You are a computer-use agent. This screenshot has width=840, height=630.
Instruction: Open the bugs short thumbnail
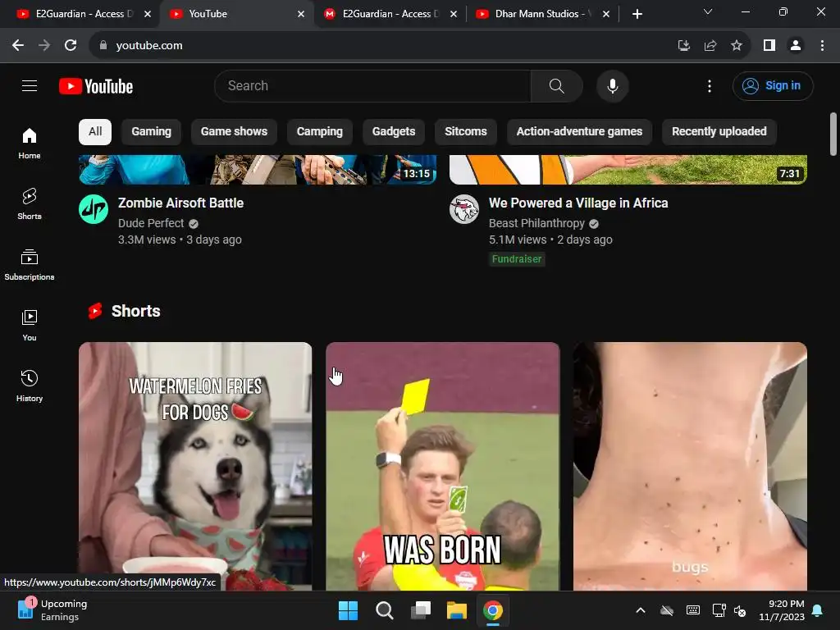[x=690, y=466]
